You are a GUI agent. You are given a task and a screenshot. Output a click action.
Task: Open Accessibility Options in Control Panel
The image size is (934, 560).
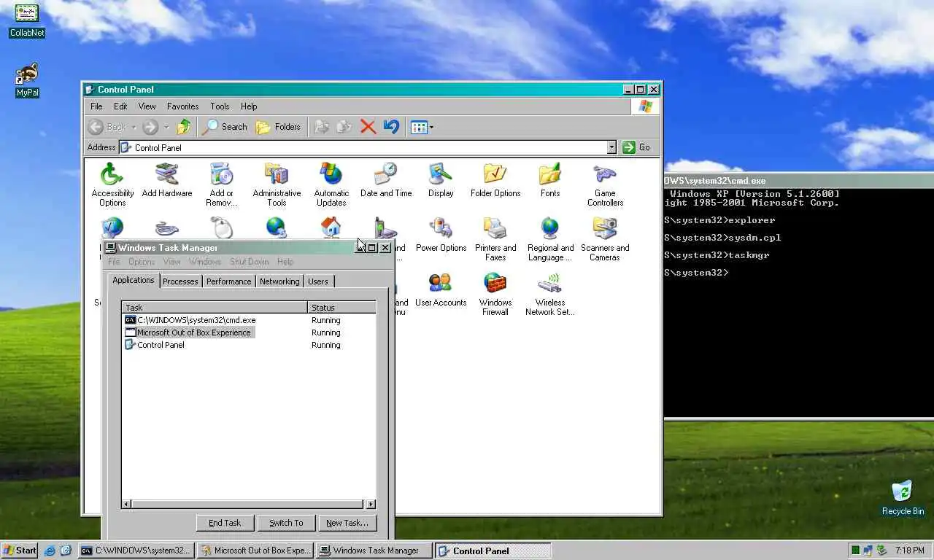[112, 184]
